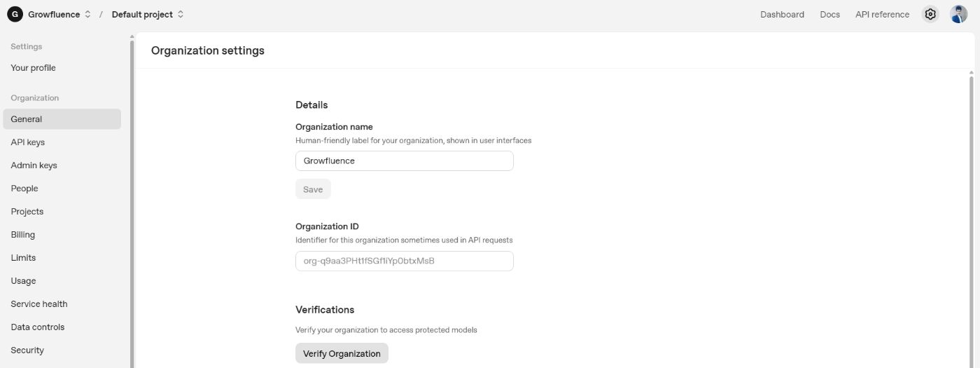The image size is (980, 368).
Task: Click the Organization name input field
Action: (404, 161)
